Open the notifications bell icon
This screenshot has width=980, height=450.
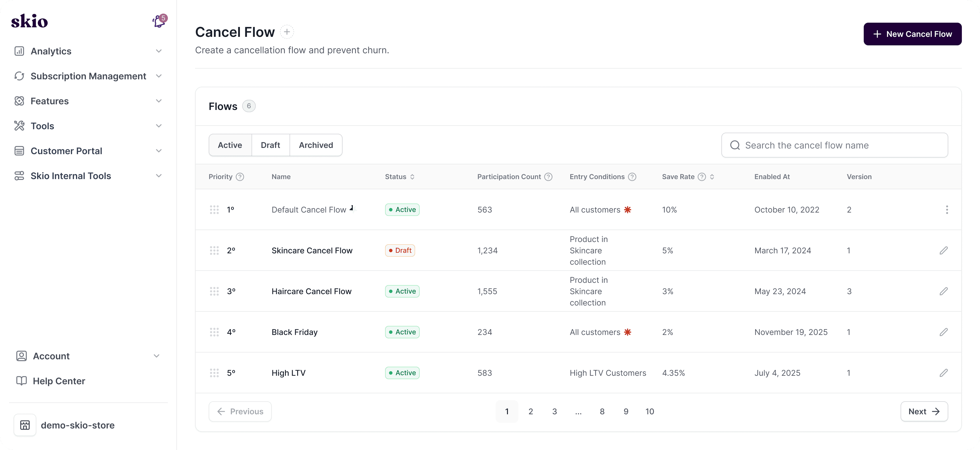159,21
